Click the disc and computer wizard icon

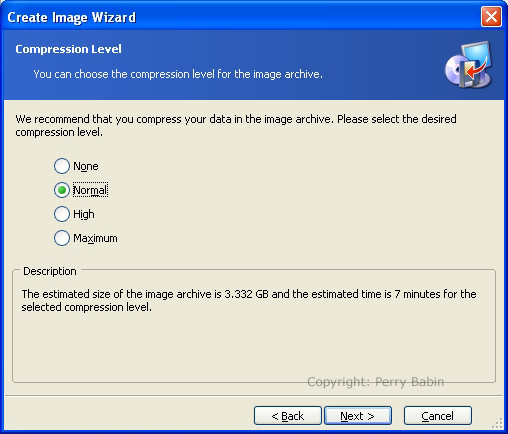click(469, 65)
